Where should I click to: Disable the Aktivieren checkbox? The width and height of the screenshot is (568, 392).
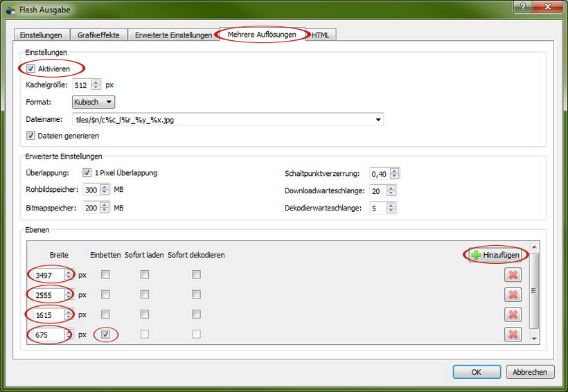pos(31,69)
